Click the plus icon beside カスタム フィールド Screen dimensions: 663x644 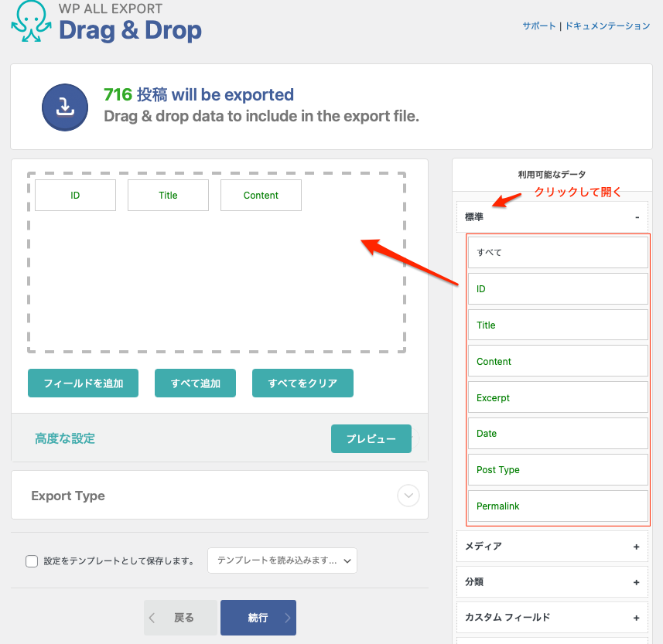tap(636, 618)
